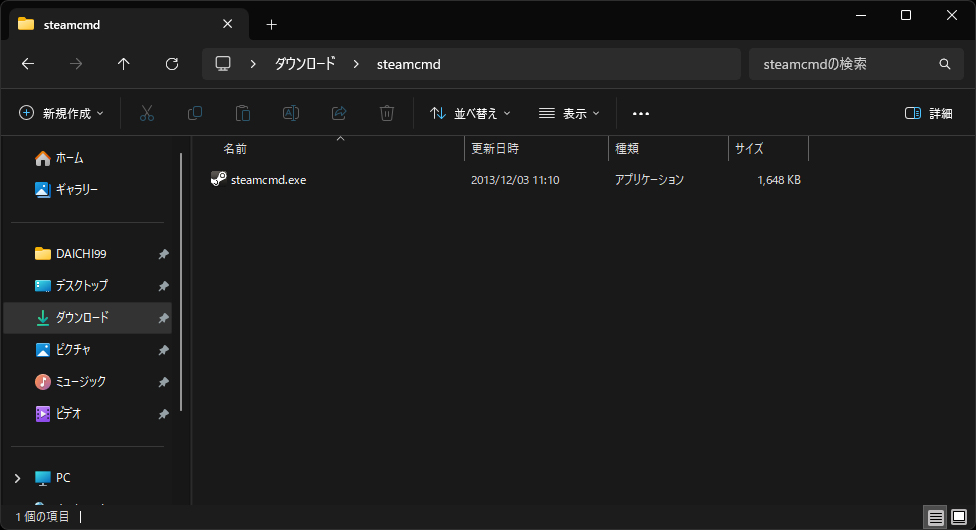Sort by 更新日時 column header
The height and width of the screenshot is (530, 976).
[495, 149]
